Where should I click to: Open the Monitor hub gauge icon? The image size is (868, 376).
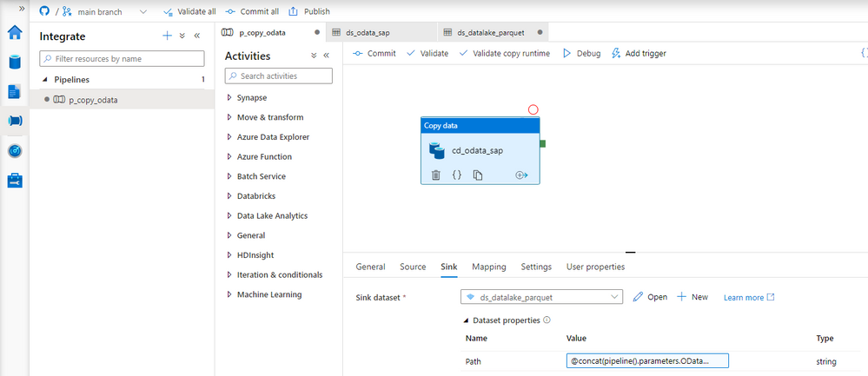[15, 151]
